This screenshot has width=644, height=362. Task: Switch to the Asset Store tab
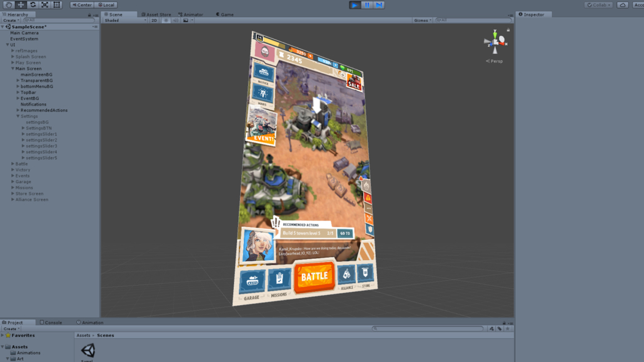coord(156,14)
